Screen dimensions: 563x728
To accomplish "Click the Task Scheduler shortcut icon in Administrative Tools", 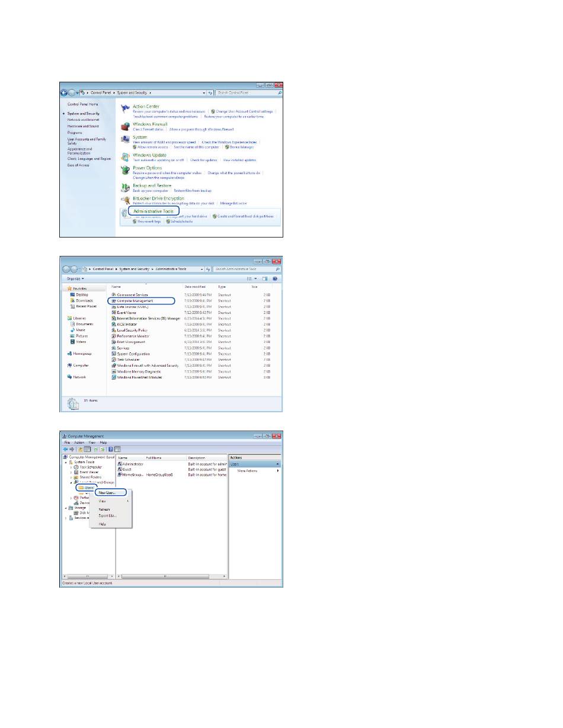I will pos(113,360).
